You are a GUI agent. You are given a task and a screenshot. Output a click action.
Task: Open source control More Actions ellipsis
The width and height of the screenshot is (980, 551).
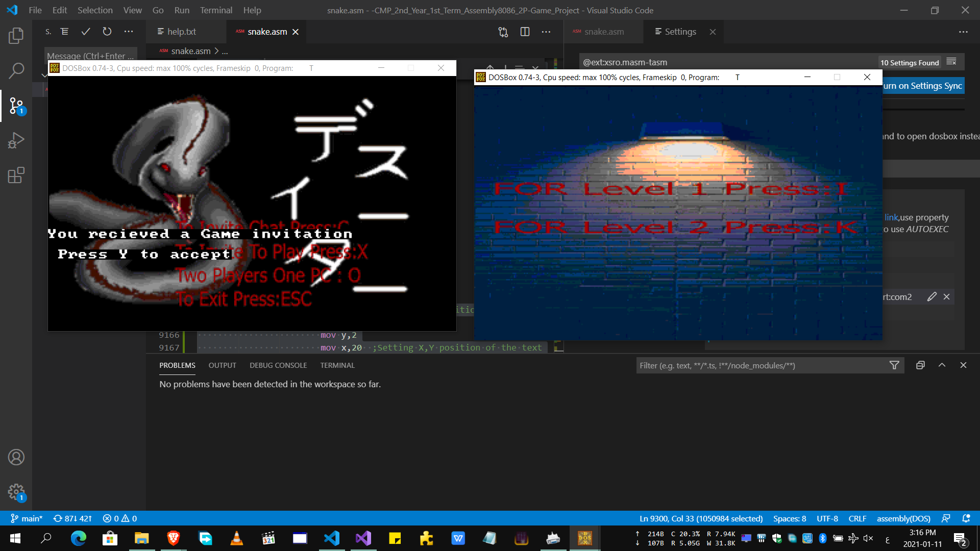129,32
